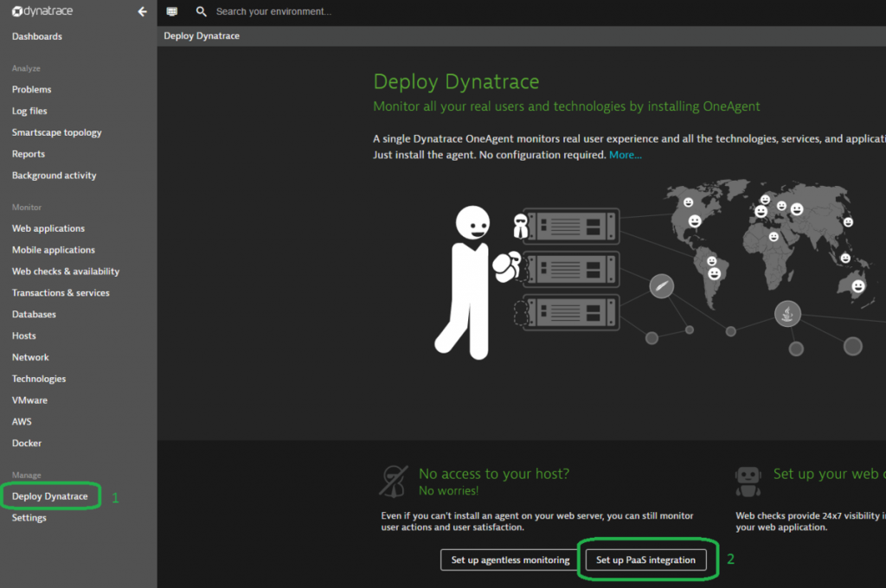886x588 pixels.
Task: Click Set up agentless monitoring button
Action: pyautogui.click(x=510, y=559)
